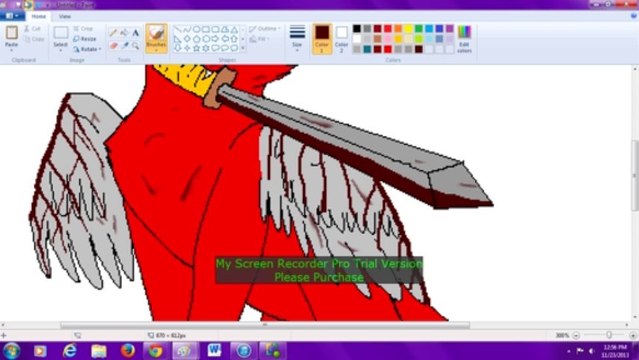Expand the full Shapes gallery list
The height and width of the screenshot is (360, 639).
click(243, 48)
